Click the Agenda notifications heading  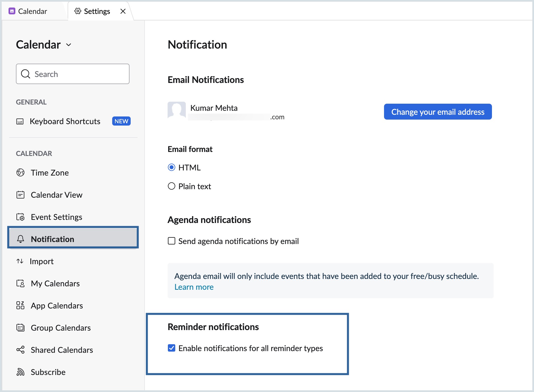point(209,220)
